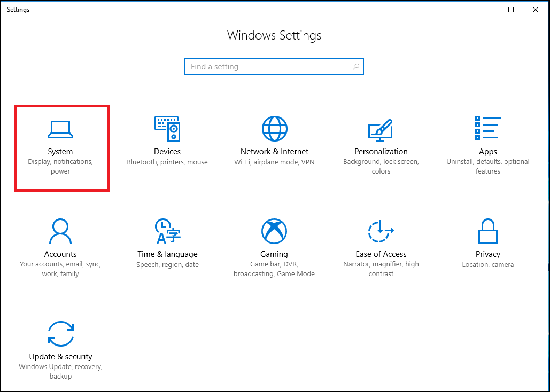The height and width of the screenshot is (392, 550).
Task: Close the Settings window
Action: click(536, 10)
